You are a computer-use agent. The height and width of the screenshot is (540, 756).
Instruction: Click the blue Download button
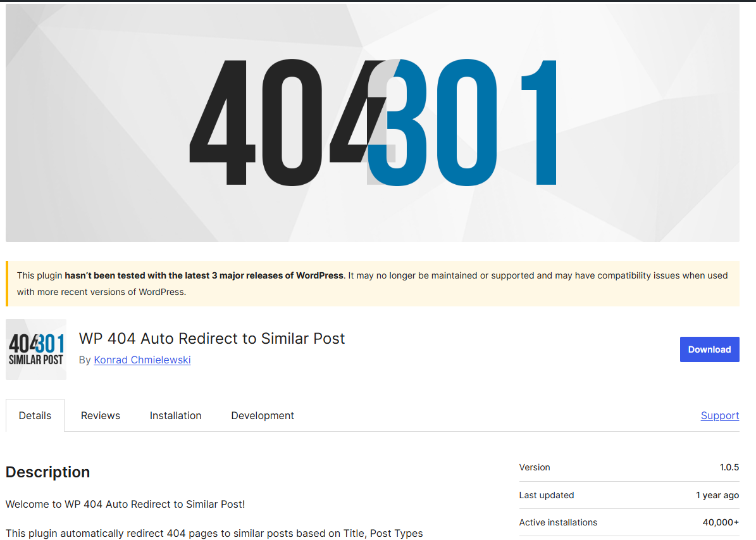tap(709, 349)
